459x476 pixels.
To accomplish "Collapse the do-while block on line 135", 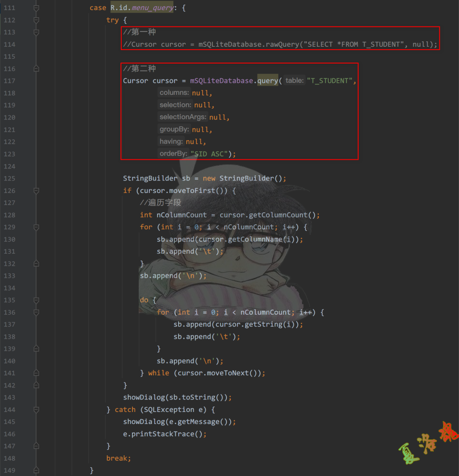I will click(36, 300).
